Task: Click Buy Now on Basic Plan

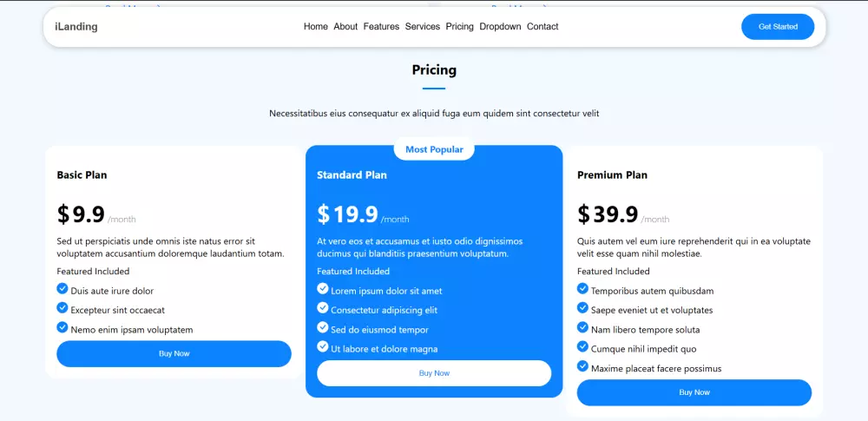Action: point(174,353)
